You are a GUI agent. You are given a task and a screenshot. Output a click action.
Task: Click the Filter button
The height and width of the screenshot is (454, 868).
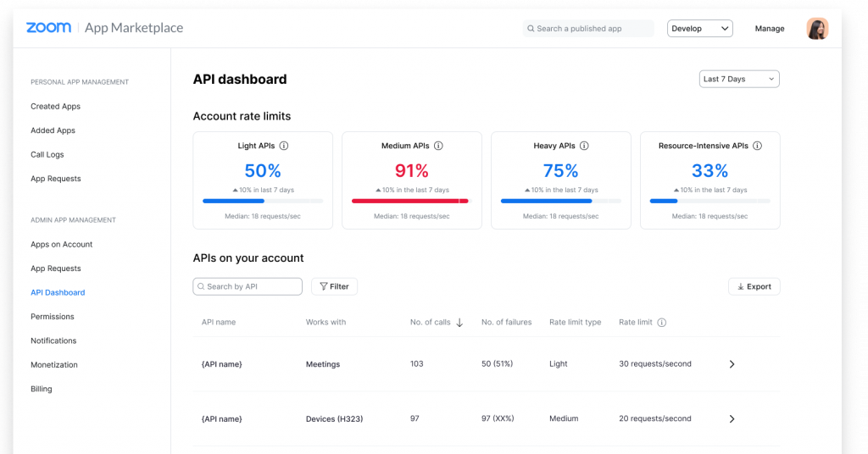click(x=334, y=286)
